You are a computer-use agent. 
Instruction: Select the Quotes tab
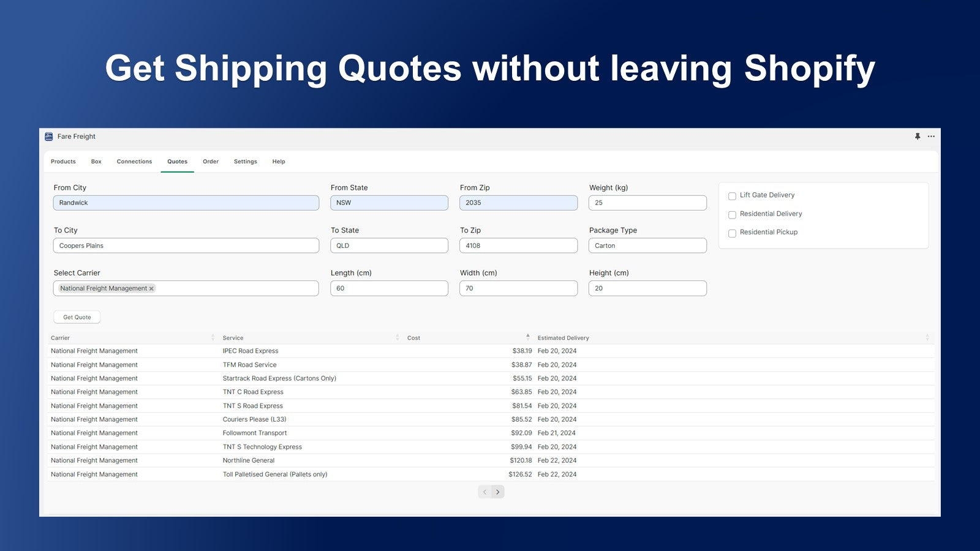click(x=178, y=162)
